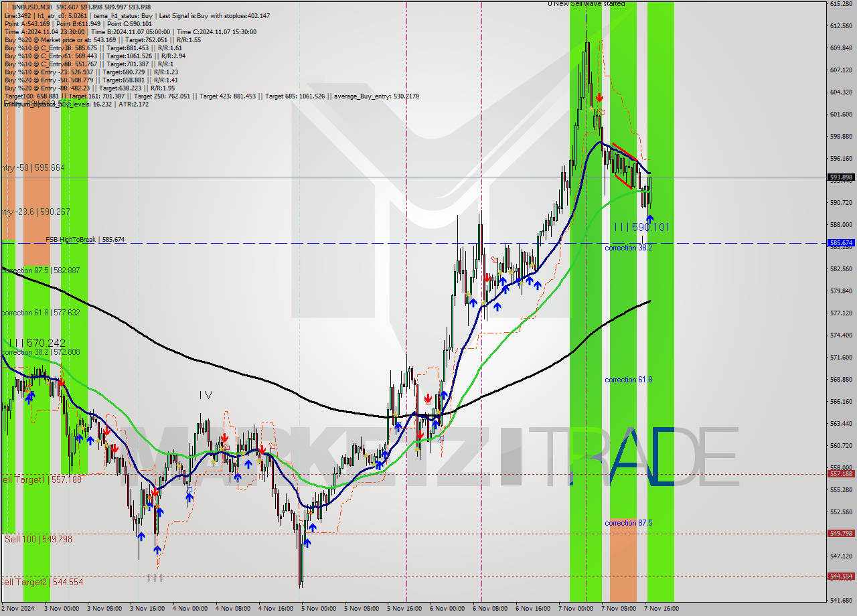Click the Time A:2024.11.04 23:30:00 info line
Image resolution: width=857 pixels, height=616 pixels.
(131, 31)
